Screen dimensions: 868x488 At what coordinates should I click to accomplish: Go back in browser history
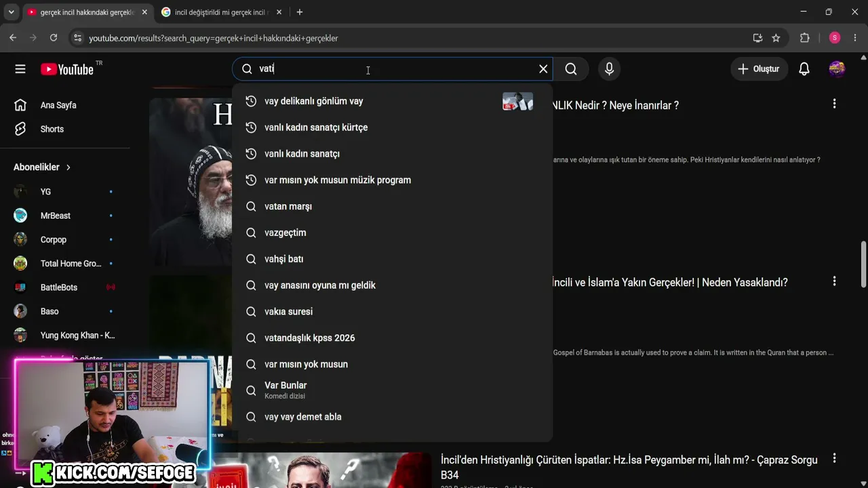point(13,38)
